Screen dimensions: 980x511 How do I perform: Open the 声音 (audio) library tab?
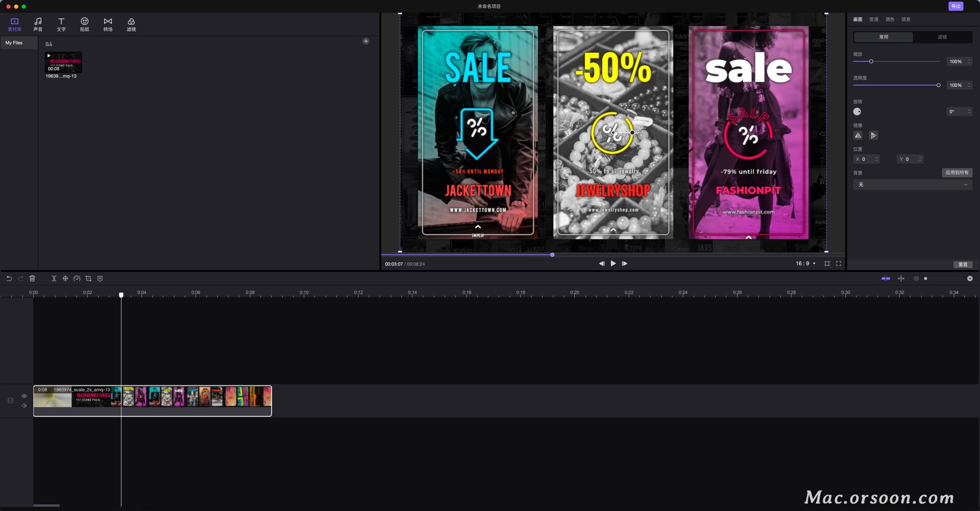pos(38,24)
